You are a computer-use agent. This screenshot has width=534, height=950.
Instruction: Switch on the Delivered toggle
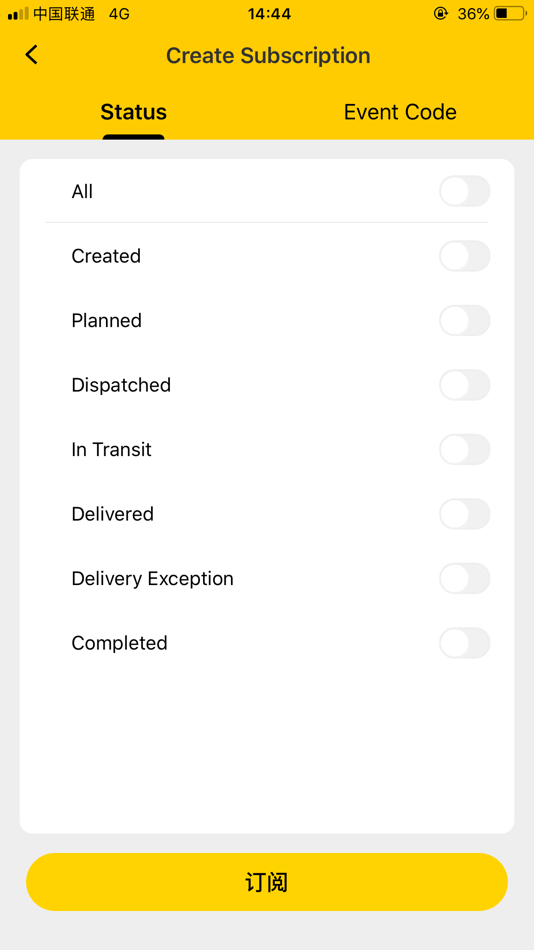pos(465,514)
